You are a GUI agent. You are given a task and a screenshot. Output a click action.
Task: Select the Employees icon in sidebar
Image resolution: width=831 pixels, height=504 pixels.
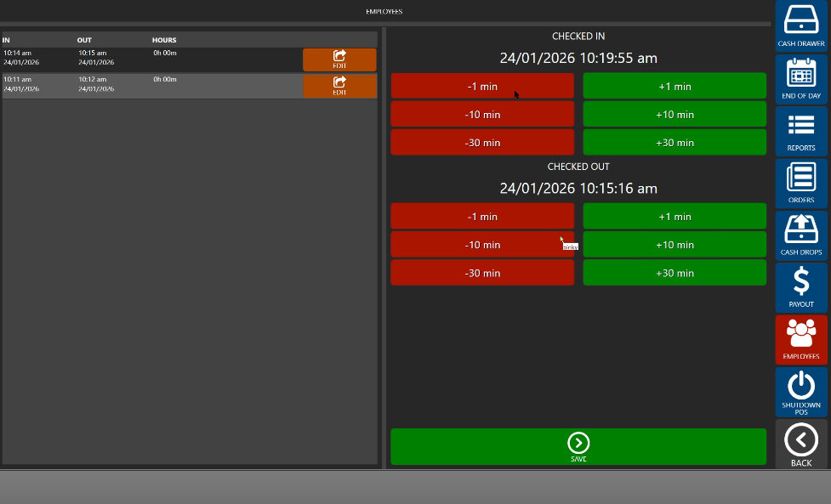[x=800, y=339]
